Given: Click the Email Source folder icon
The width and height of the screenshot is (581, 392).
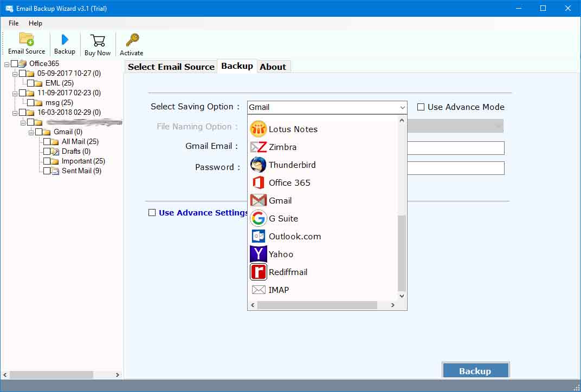Looking at the screenshot, I should point(27,39).
